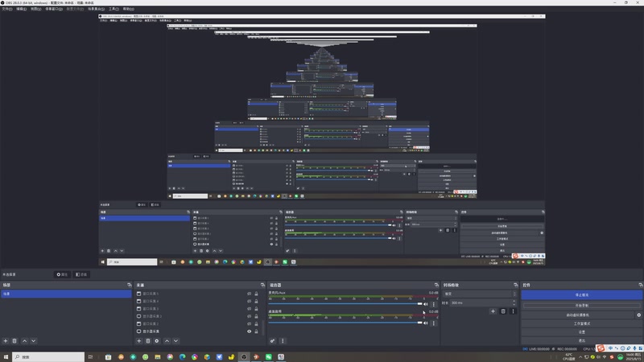This screenshot has height=362, width=644.
Task: Mute the Mic/Aux speaker icon
Action: click(x=426, y=304)
